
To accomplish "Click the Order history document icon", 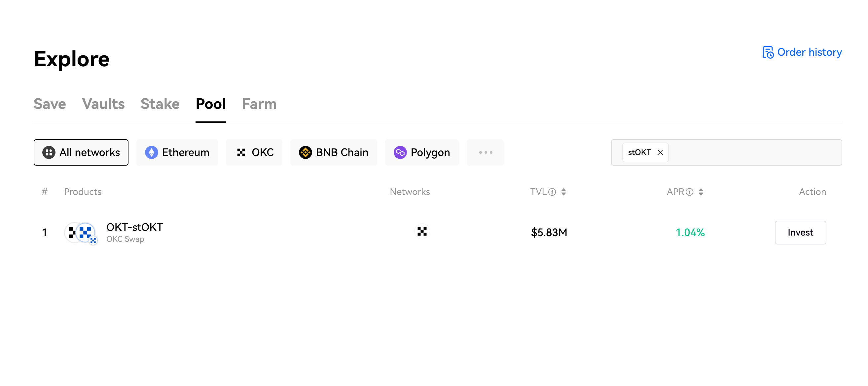I will pos(768,52).
